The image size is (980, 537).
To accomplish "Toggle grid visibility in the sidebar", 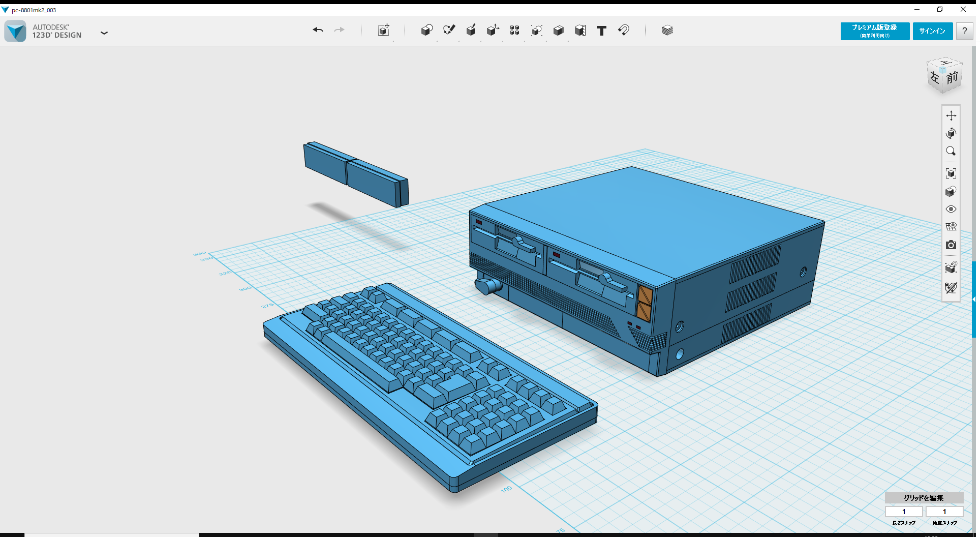I will point(952,226).
